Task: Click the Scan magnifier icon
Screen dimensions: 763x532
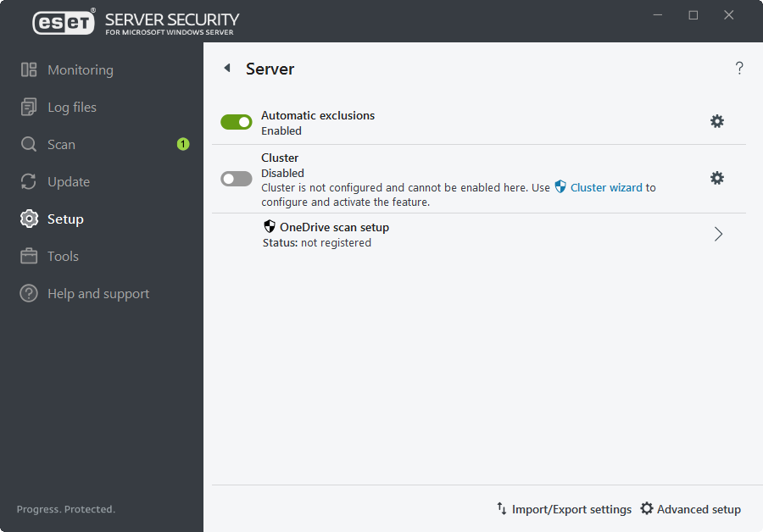Action: pos(26,144)
